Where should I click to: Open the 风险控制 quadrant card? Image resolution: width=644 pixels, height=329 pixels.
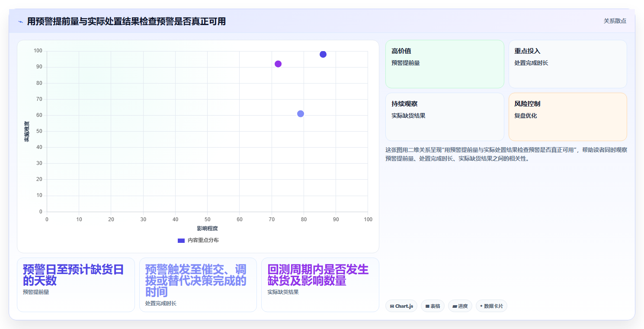coord(568,117)
